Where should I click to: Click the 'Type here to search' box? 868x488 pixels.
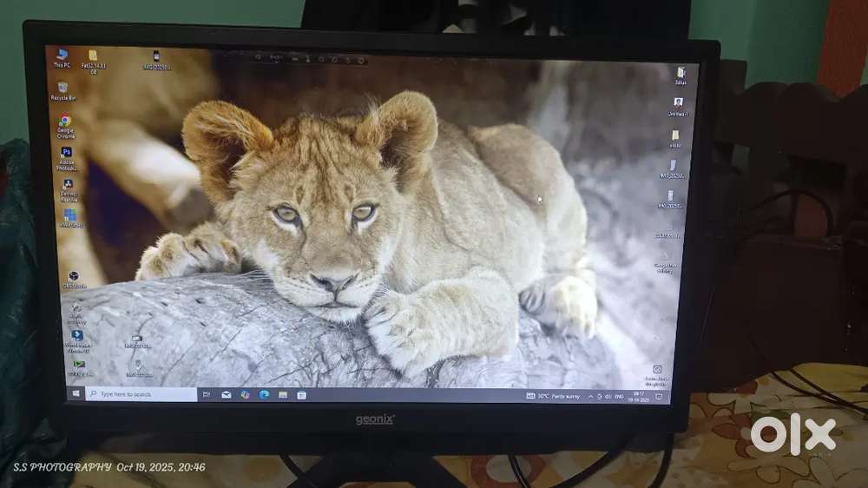coord(142,394)
